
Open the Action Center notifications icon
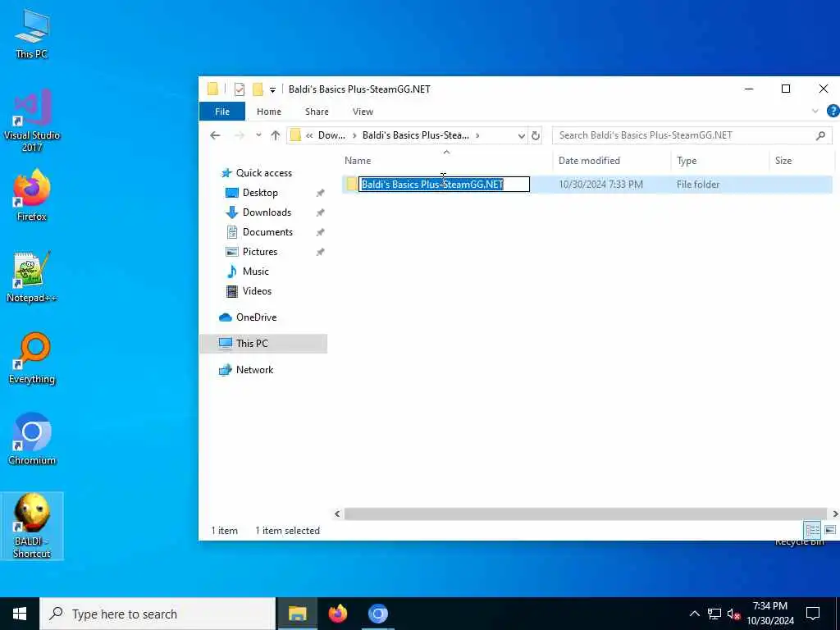tap(813, 614)
